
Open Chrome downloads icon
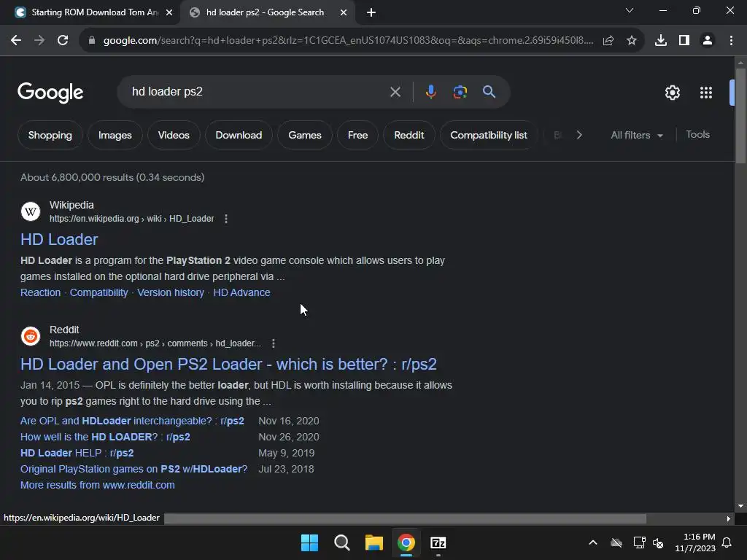661,41
